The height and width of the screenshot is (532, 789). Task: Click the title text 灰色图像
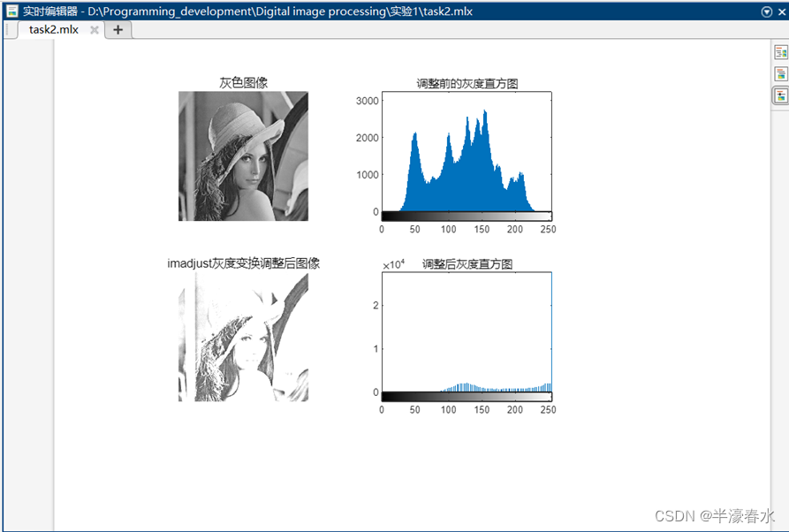244,82
